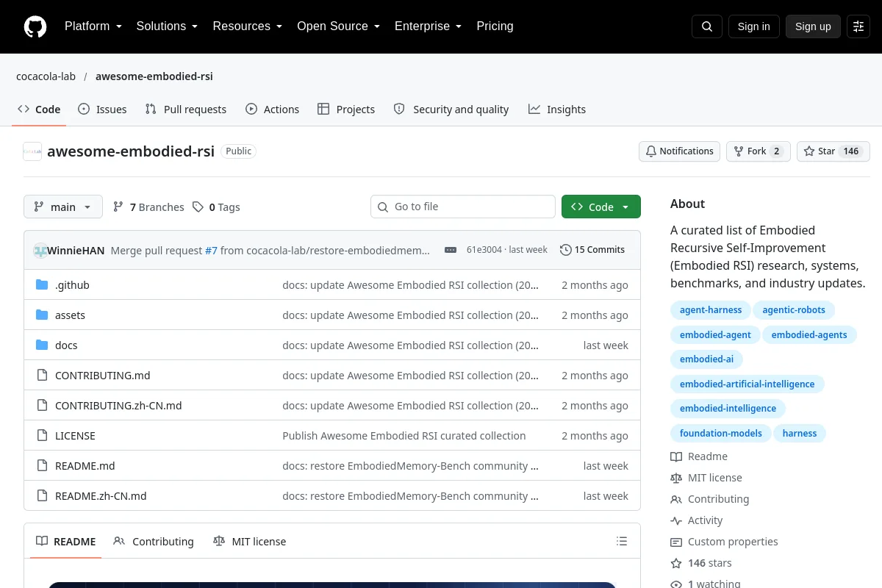Open the appearance settings icon in header
The width and height of the screenshot is (882, 588).
click(858, 26)
